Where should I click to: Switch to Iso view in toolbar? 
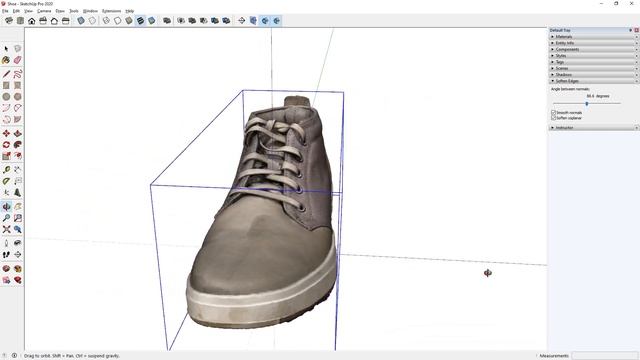point(9,20)
